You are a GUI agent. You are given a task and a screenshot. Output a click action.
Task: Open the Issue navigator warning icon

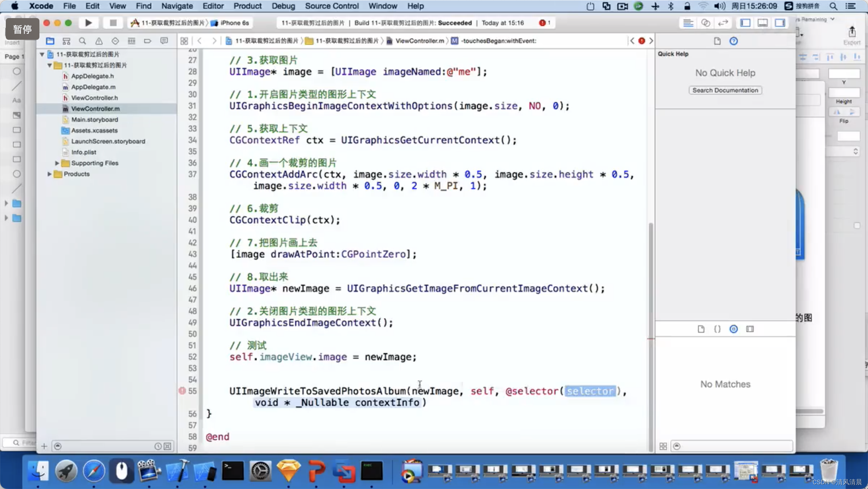pos(99,41)
